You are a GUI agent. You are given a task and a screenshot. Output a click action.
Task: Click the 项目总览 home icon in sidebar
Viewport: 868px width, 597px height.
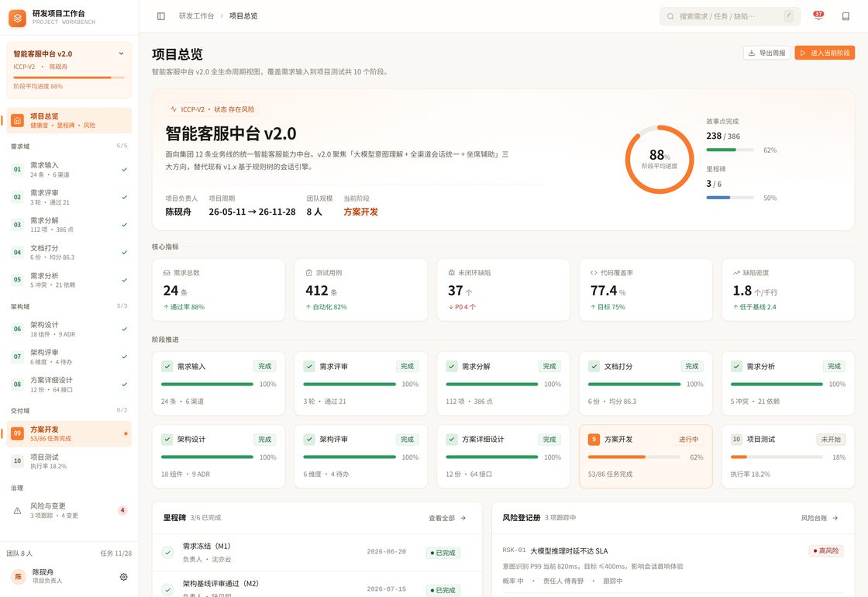click(17, 120)
